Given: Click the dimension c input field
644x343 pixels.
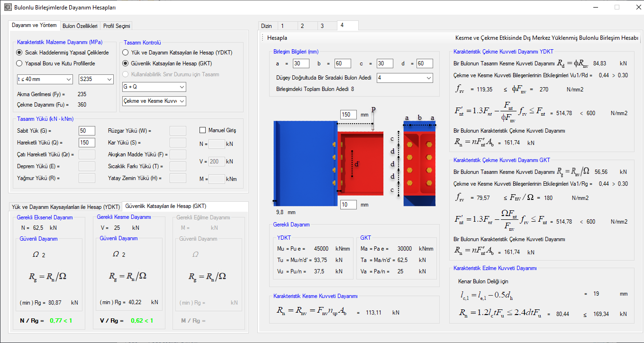Looking at the screenshot, I should coord(385,63).
